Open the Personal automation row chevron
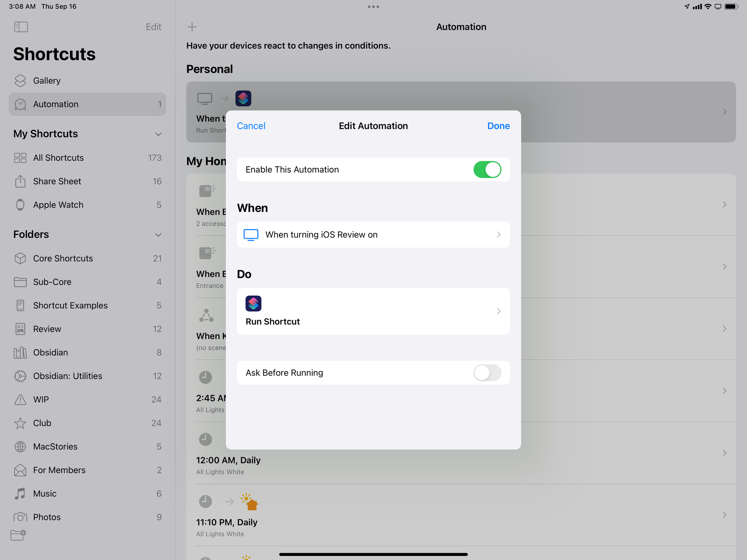The image size is (747, 560). tap(725, 112)
